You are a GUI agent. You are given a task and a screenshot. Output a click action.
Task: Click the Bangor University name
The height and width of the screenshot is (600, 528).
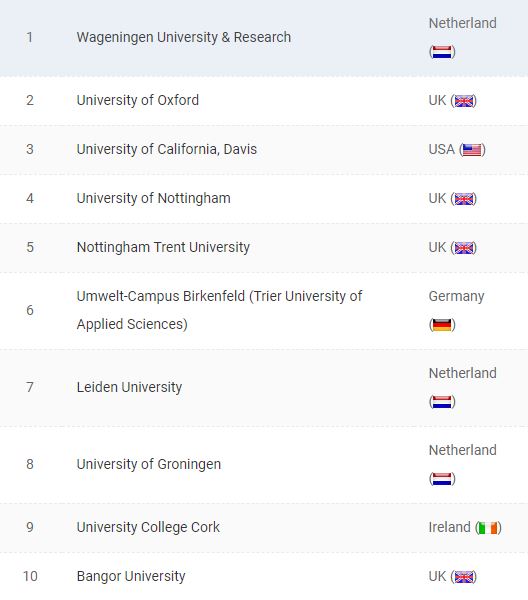131,576
